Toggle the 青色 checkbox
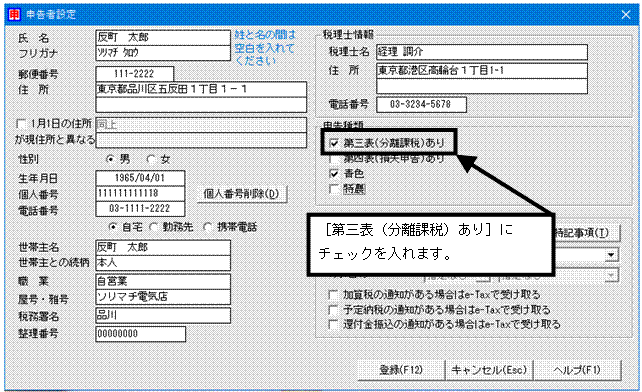 pos(334,174)
